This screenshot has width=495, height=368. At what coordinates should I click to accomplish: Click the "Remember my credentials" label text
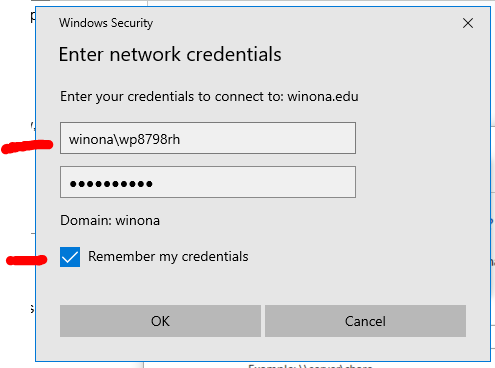168,257
